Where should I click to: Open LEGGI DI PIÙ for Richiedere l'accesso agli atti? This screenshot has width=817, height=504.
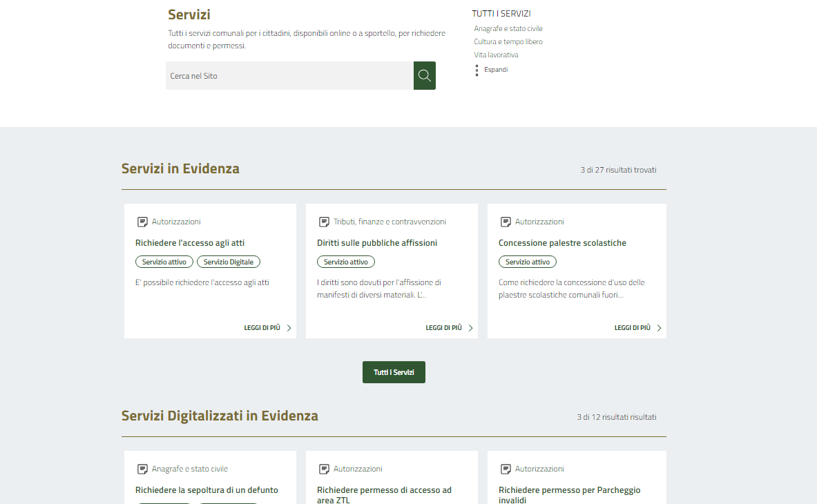(262, 328)
